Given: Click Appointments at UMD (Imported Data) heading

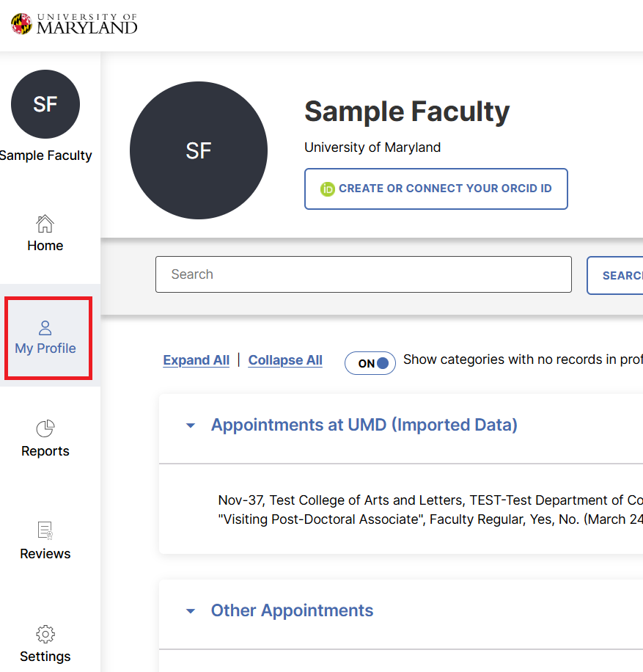Looking at the screenshot, I should [364, 426].
